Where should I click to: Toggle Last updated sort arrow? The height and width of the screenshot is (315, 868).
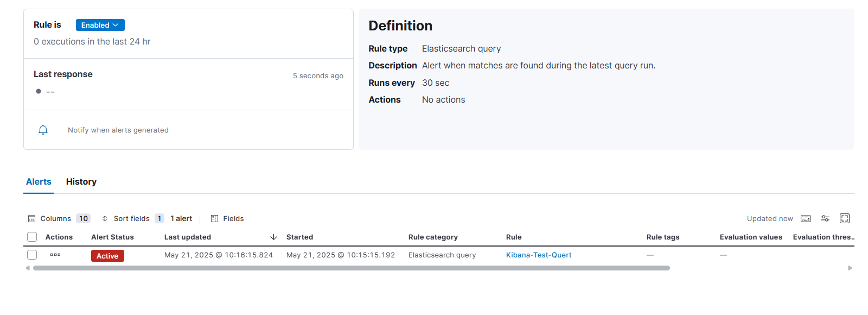273,237
